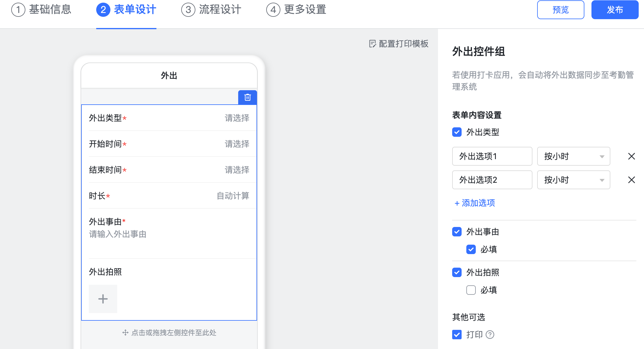Viewport: 644px width, 349px height.
Task: Click the 时长 自动计算 row
Action: coord(169,196)
